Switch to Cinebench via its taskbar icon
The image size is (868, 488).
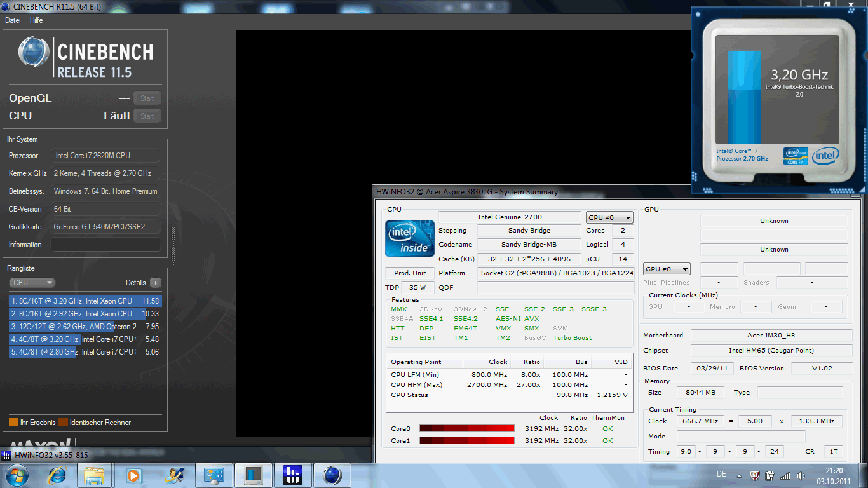pos(332,475)
